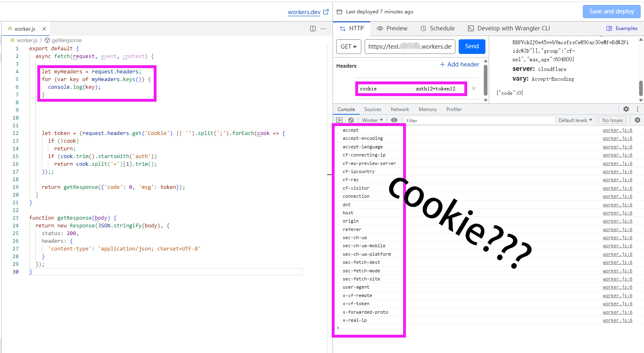Click the referer console entry
Screen dimensions: 644x353
pos(352,229)
